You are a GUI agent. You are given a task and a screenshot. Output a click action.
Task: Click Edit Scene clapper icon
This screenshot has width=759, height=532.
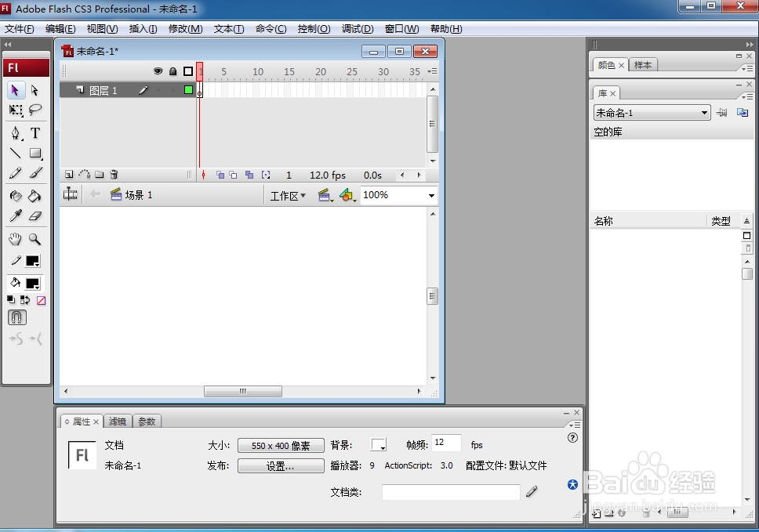(325, 195)
